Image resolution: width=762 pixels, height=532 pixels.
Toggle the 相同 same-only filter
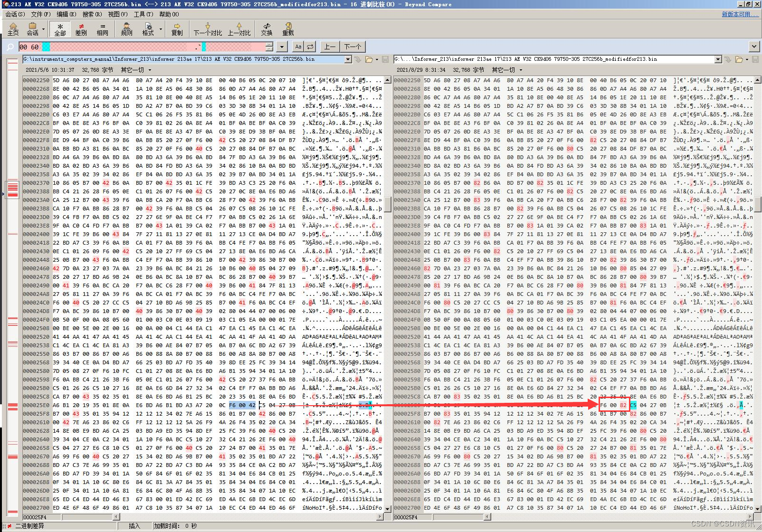tap(102, 29)
